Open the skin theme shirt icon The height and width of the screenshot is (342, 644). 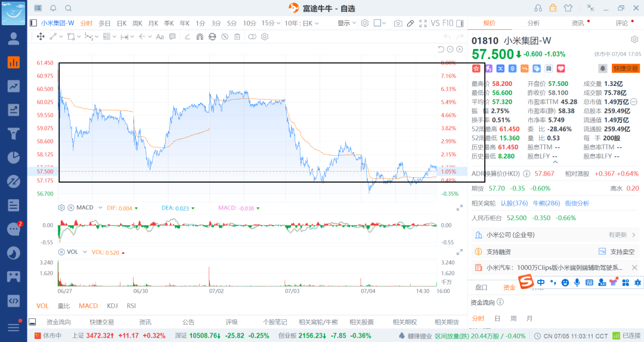[568, 8]
